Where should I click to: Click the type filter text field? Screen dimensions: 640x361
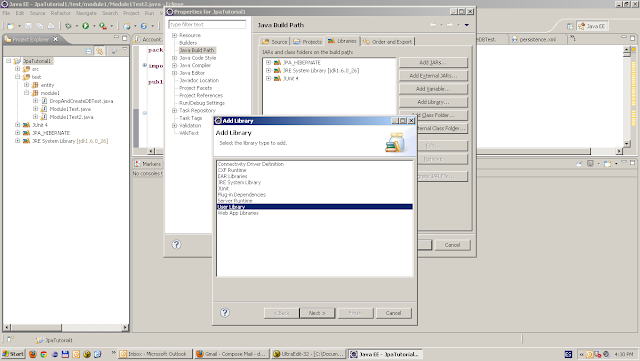(207, 25)
